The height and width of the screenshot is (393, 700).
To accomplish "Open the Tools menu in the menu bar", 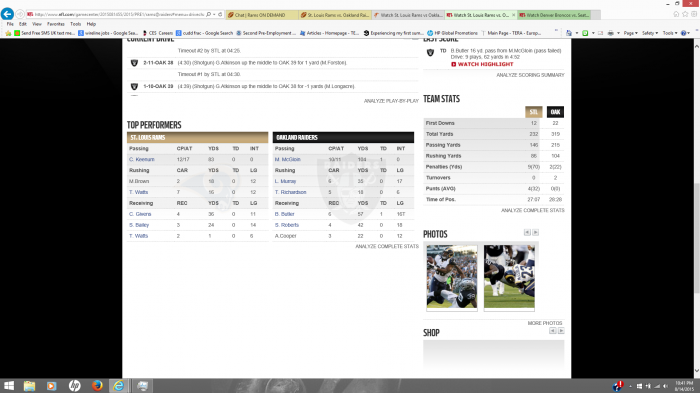I will 75,24.
